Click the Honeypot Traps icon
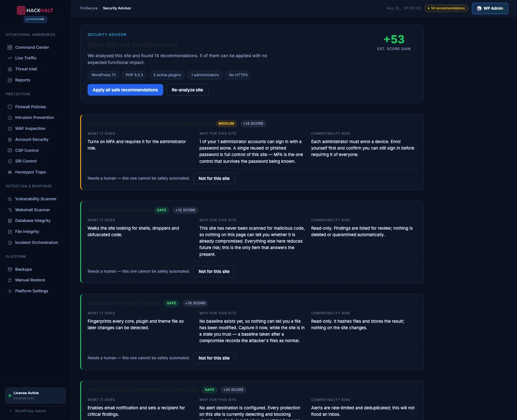517x420 pixels. click(10, 172)
